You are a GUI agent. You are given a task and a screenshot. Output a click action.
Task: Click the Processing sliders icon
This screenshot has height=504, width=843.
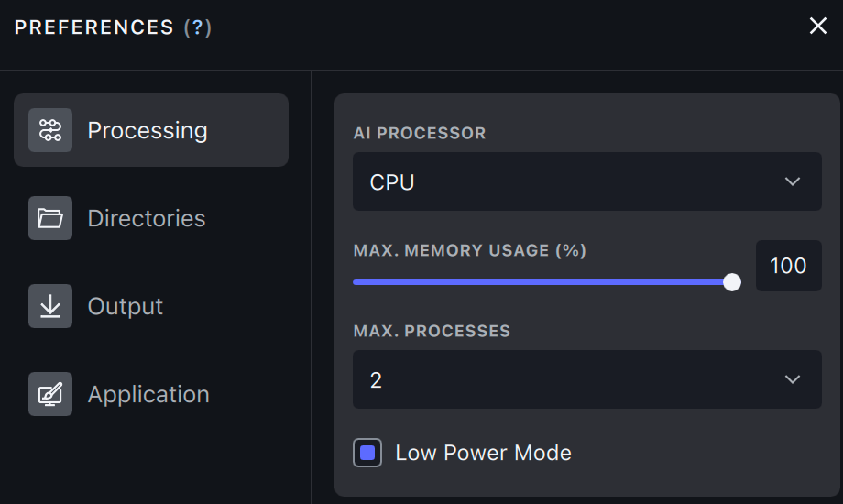[x=50, y=130]
